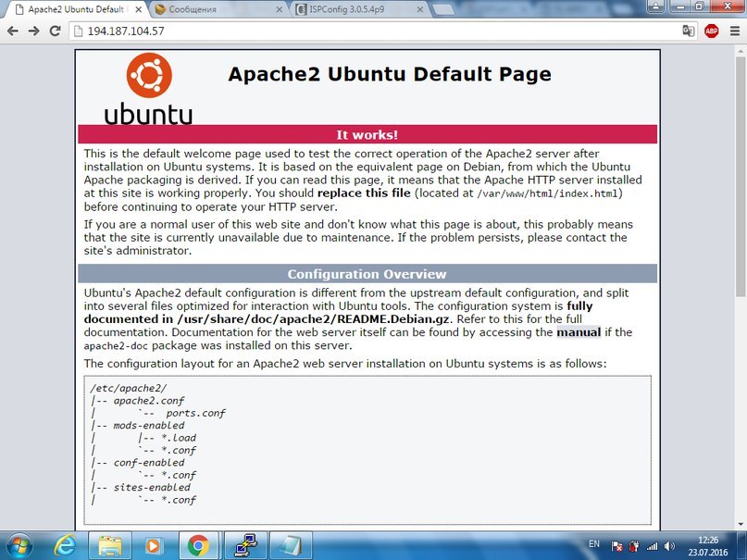Open Windows Media Player from taskbar
Viewport: 747px width, 560px height.
(154, 546)
